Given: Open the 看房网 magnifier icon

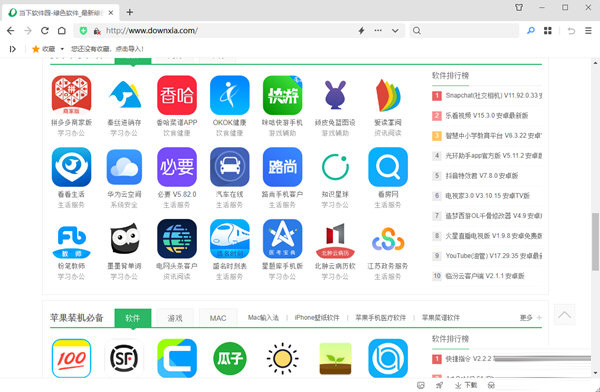Looking at the screenshot, I should pos(388,167).
